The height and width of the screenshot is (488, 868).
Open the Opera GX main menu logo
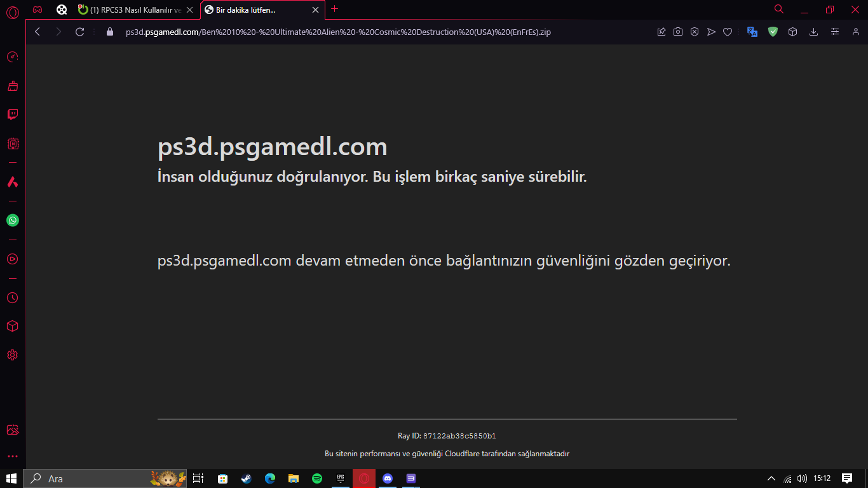(x=13, y=11)
